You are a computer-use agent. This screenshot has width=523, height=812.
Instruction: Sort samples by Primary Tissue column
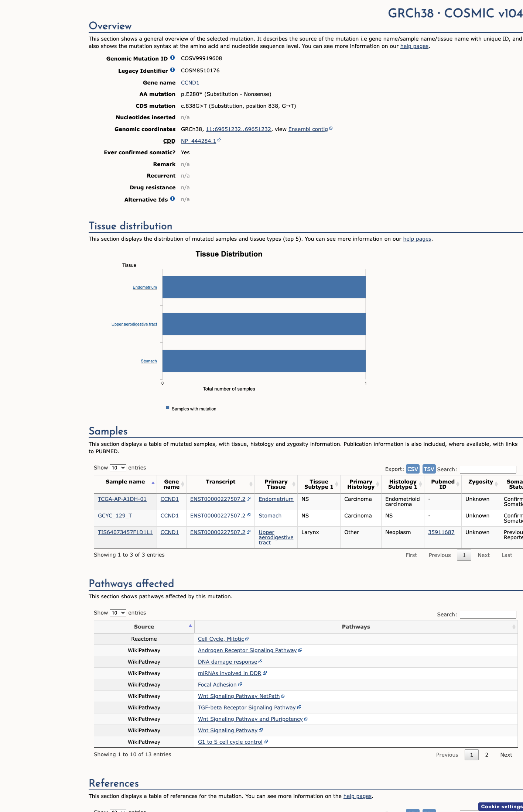click(x=276, y=484)
